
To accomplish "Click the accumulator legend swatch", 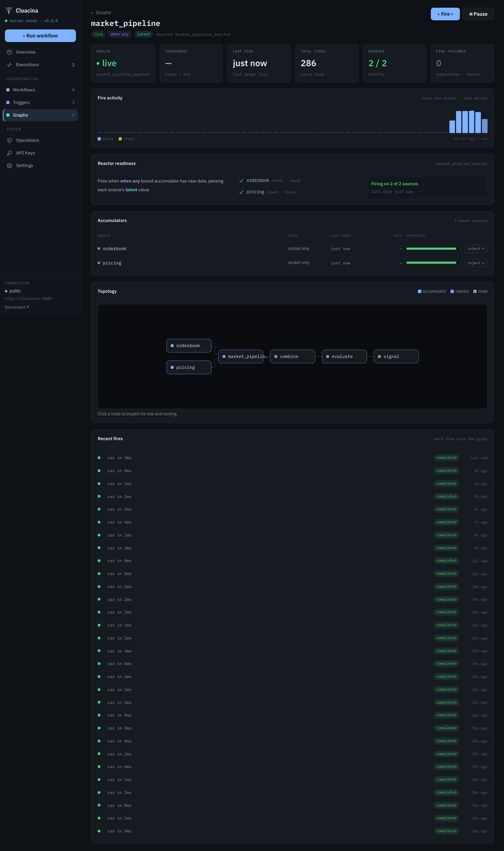I will click(x=420, y=291).
